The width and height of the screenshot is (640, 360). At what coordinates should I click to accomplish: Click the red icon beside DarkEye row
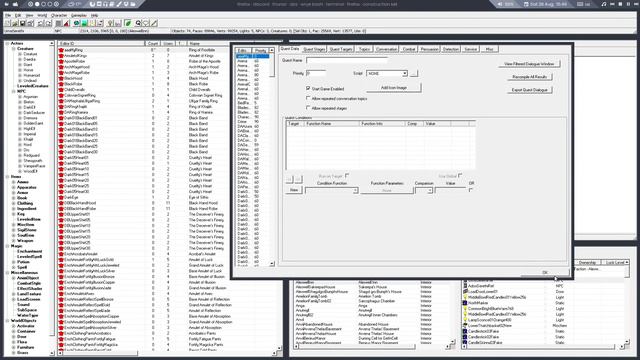click(x=61, y=197)
